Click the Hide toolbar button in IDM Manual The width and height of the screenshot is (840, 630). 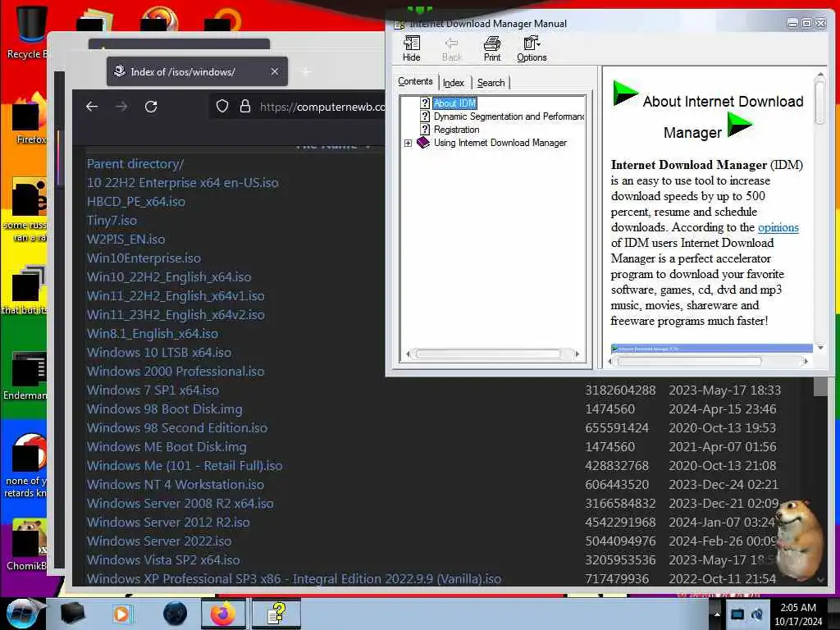412,48
